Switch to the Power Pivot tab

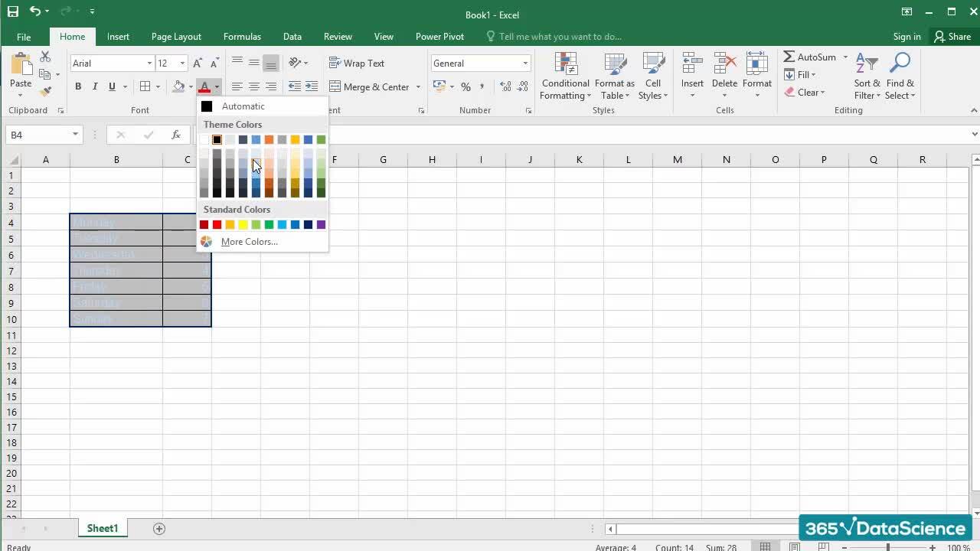[439, 36]
